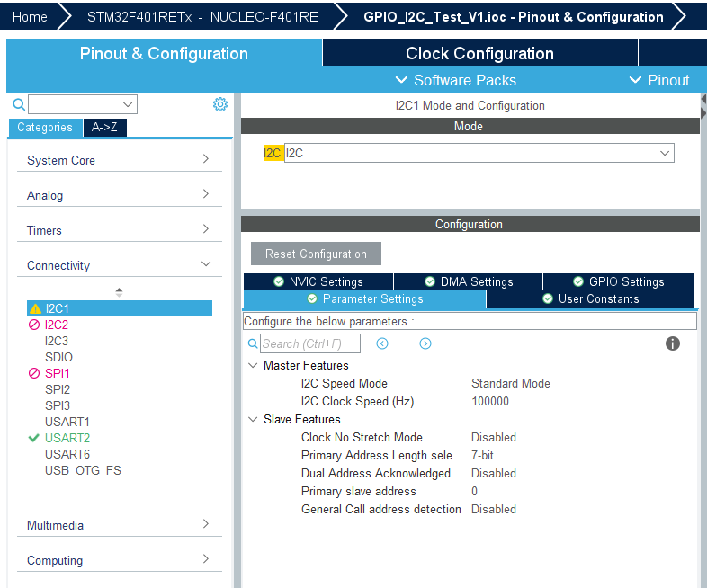Select the Parameter Settings tab
Viewport: 707px width, 588px height.
365,299
